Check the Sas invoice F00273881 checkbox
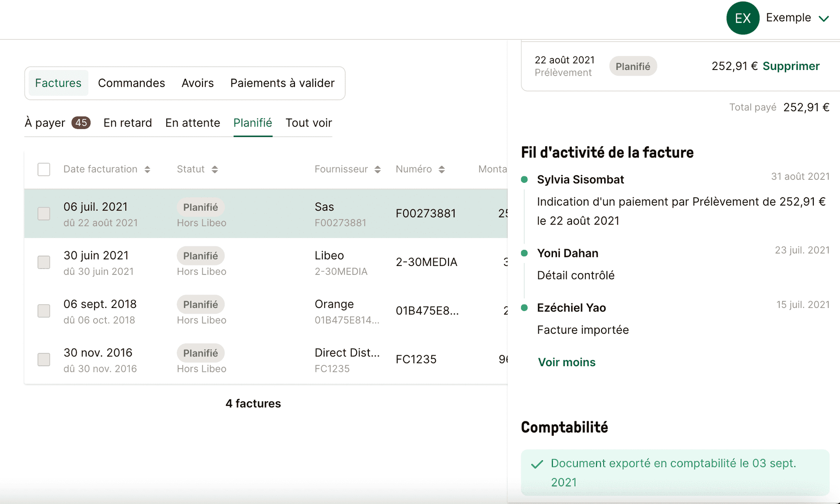840x504 pixels. pos(44,214)
